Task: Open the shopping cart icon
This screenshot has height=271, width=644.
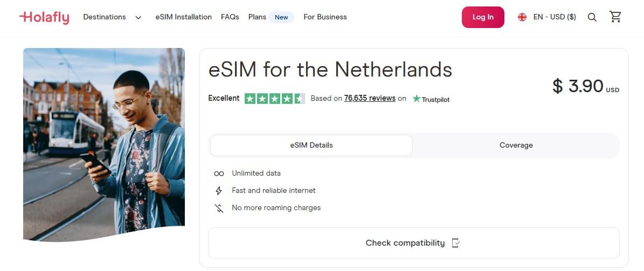Action: 615,17
